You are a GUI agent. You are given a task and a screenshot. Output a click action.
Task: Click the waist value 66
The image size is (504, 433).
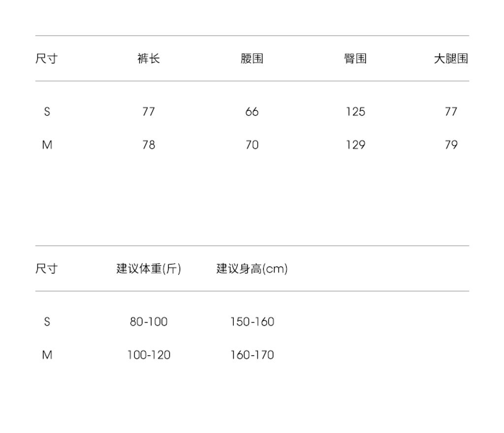252,112
